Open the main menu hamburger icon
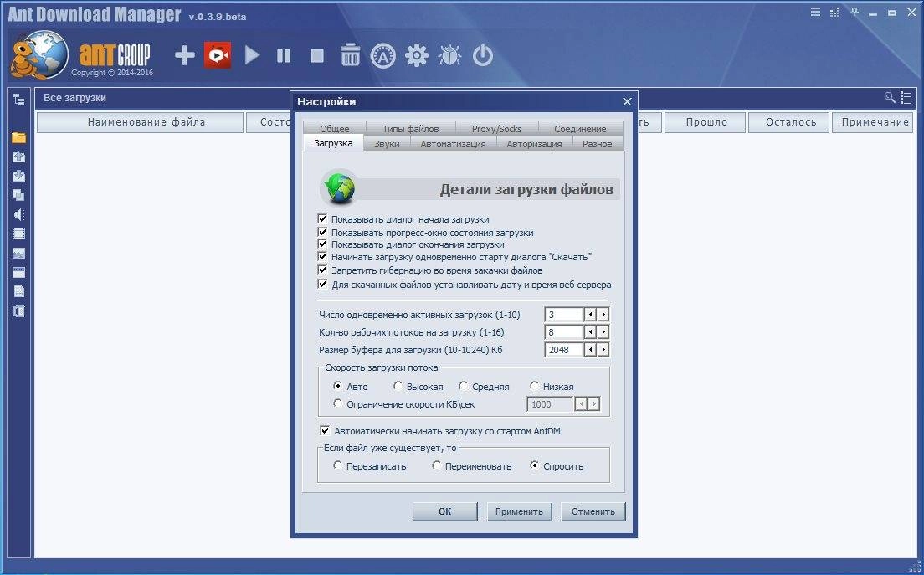 pyautogui.click(x=815, y=12)
